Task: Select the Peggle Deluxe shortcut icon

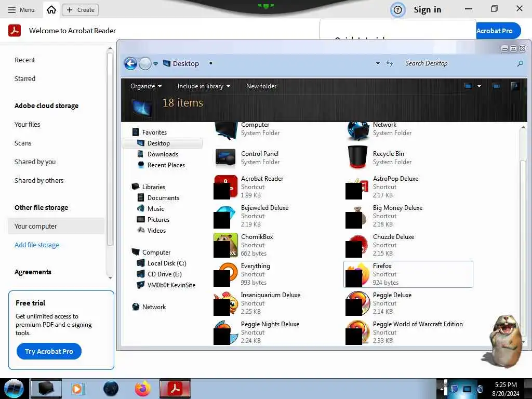Action: coord(357,303)
